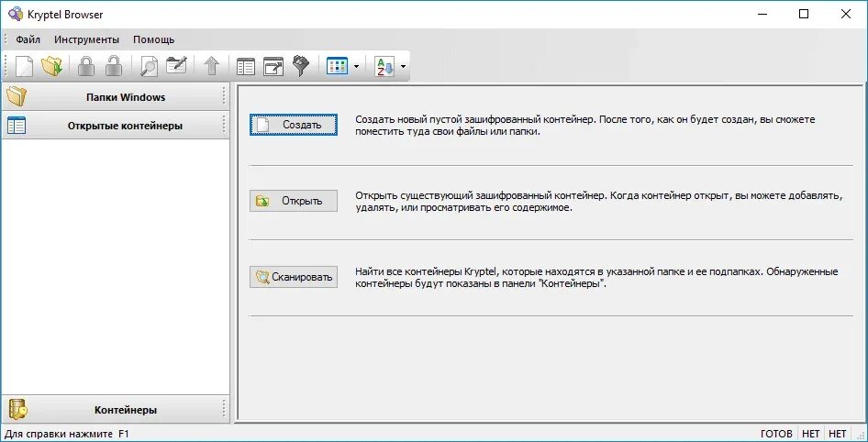
Task: Maximize the Kryptel Browser window
Action: tap(804, 15)
